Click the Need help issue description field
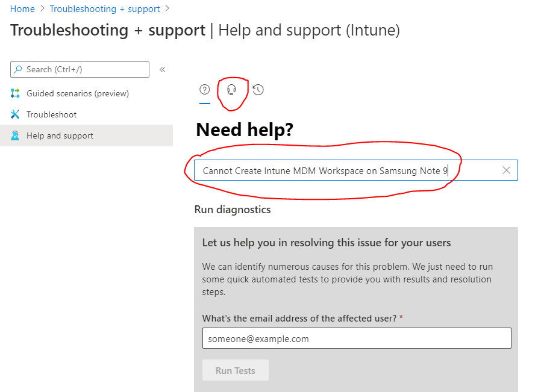This screenshot has height=392, width=538. 356,170
